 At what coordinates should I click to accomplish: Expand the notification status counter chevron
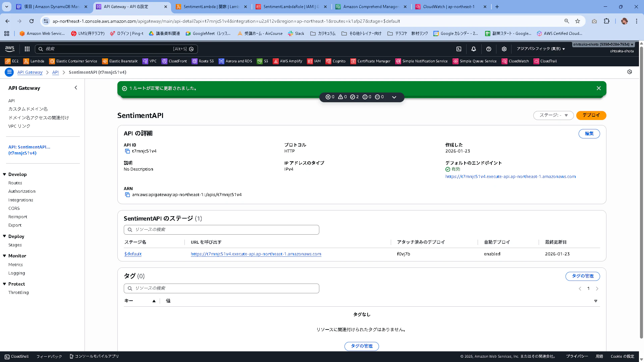pos(394,97)
